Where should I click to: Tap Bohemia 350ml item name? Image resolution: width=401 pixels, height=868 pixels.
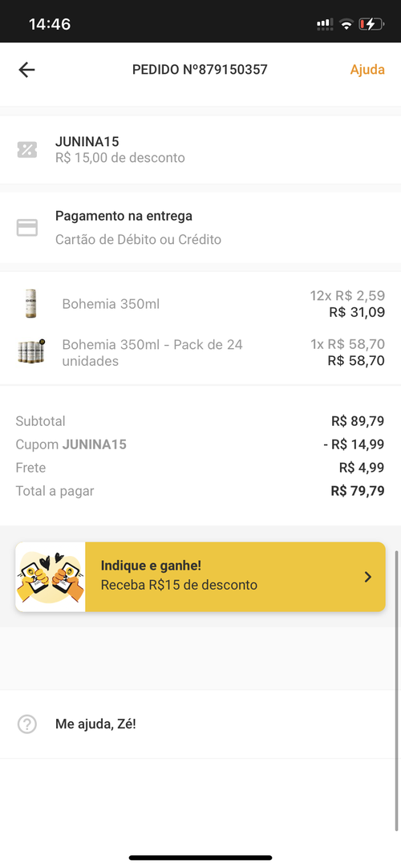point(111,304)
